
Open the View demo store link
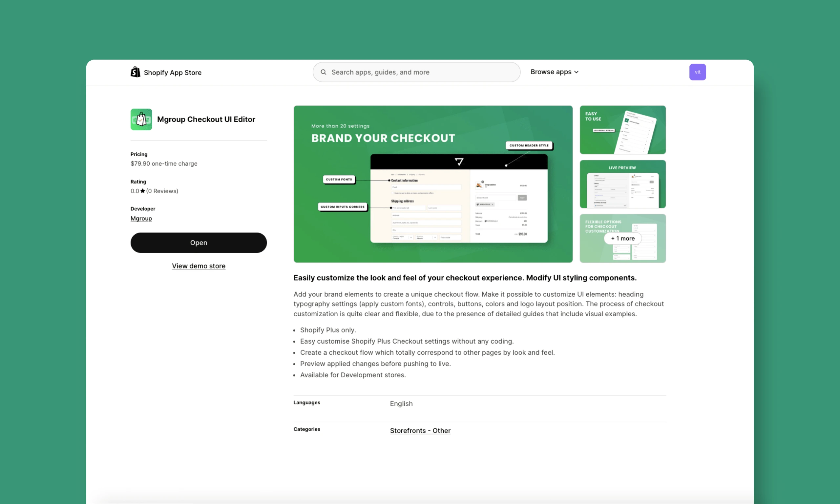coord(199,266)
